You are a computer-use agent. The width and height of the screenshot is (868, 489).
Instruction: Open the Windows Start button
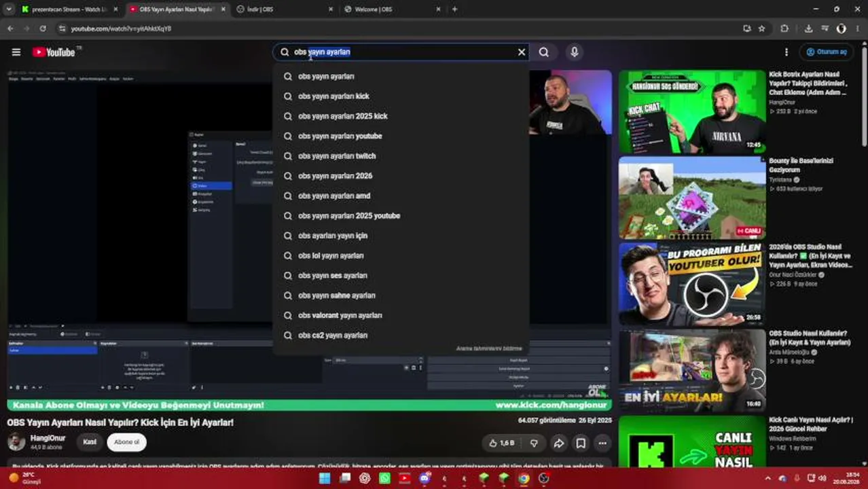pos(325,478)
